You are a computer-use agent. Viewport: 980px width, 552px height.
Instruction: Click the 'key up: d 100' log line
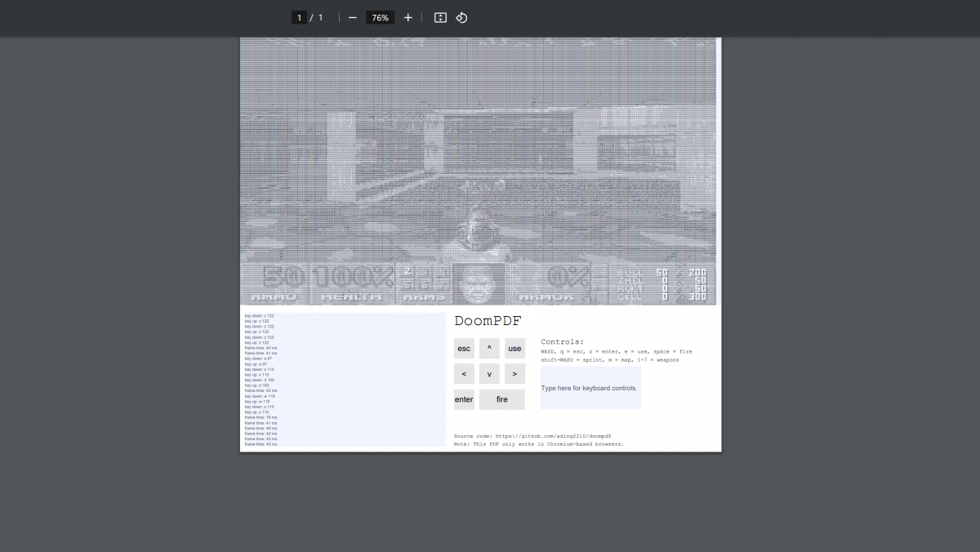[x=258, y=385]
